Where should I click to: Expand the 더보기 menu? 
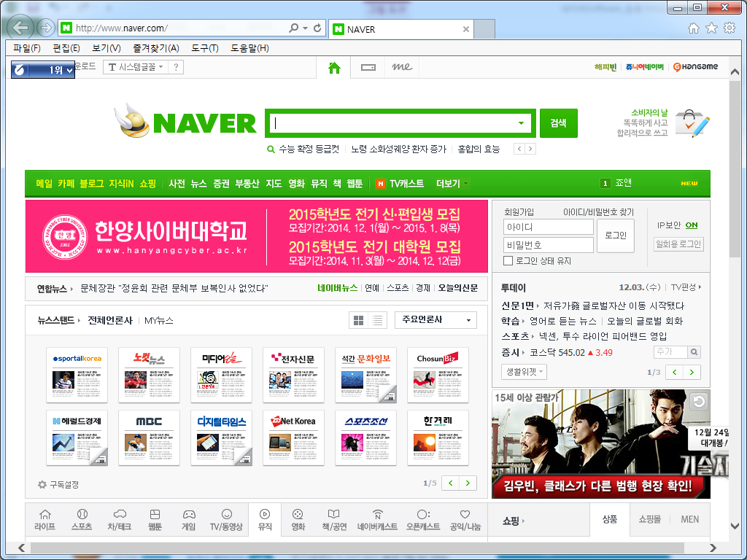click(x=452, y=183)
